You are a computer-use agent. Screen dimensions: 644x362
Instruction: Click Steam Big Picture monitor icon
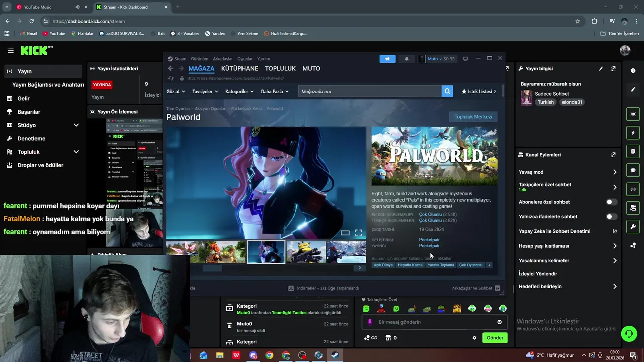pos(465,59)
